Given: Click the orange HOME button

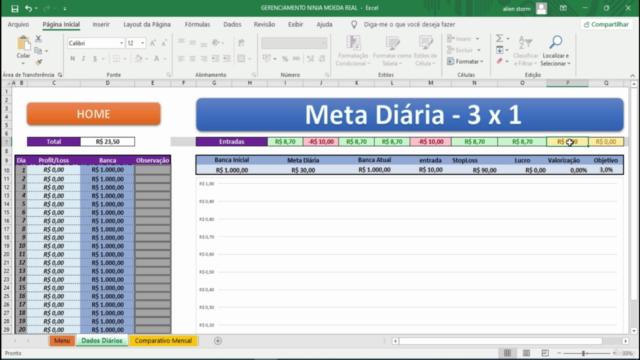Looking at the screenshot, I should click(93, 114).
